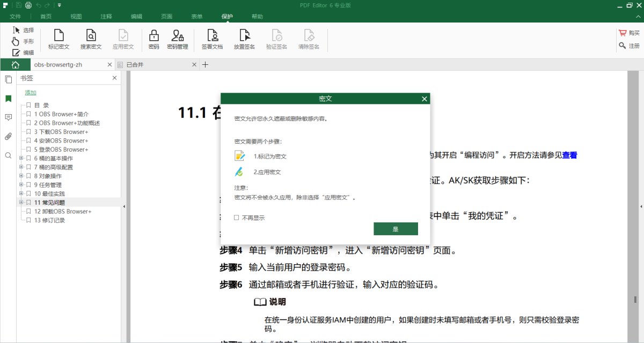644x343 pixels.
Task: Click the 添加 link in bookmarks panel
Action: point(31,93)
